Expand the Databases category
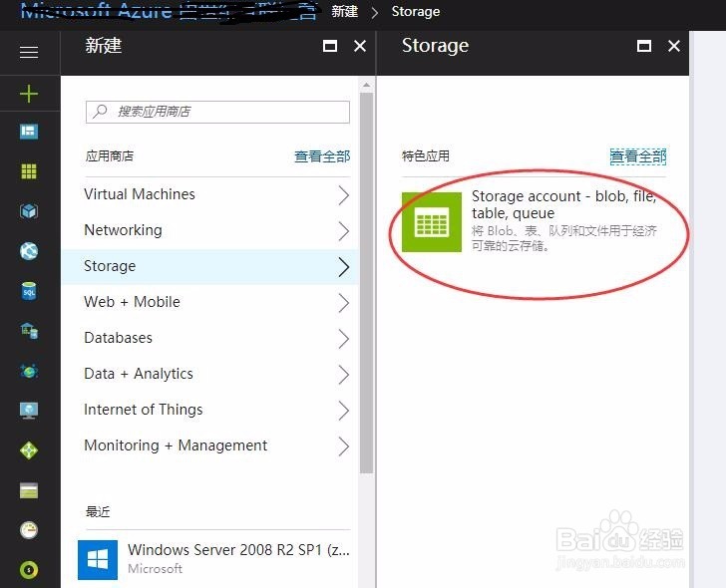Viewport: 726px width, 588px height. 216,338
